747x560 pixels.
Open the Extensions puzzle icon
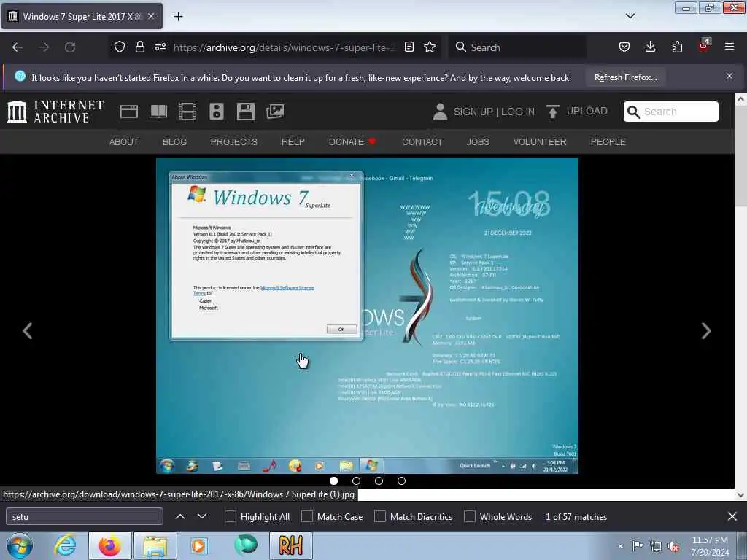pyautogui.click(x=677, y=47)
